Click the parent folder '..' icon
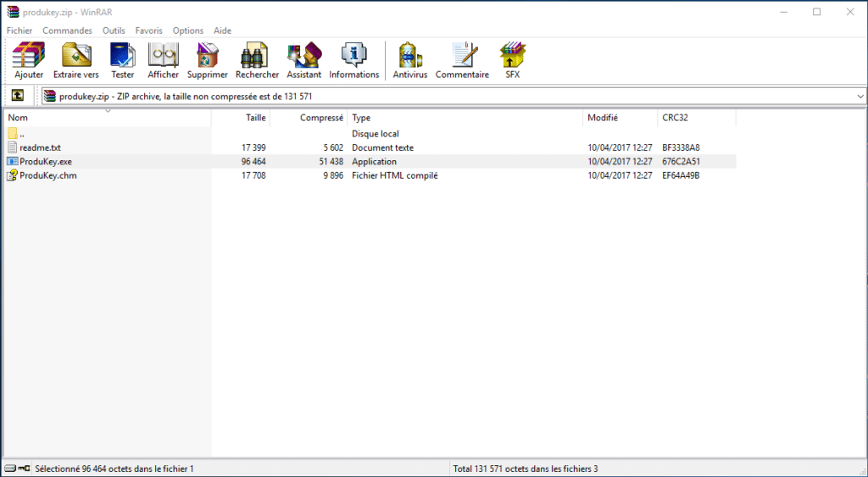Viewport: 868px width, 477px height. click(x=13, y=133)
